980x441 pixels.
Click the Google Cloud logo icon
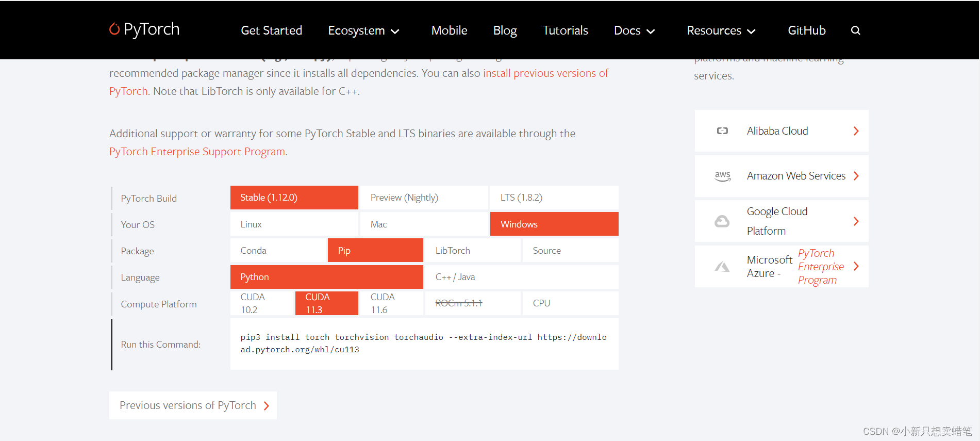tap(722, 221)
